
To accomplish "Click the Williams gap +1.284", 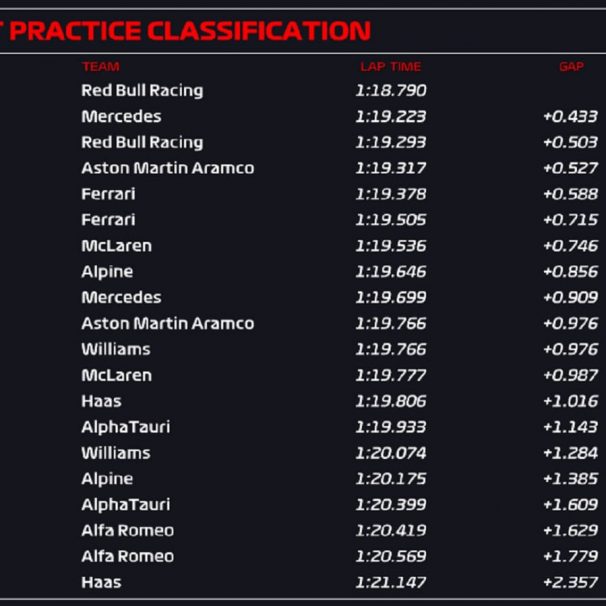I will [570, 453].
